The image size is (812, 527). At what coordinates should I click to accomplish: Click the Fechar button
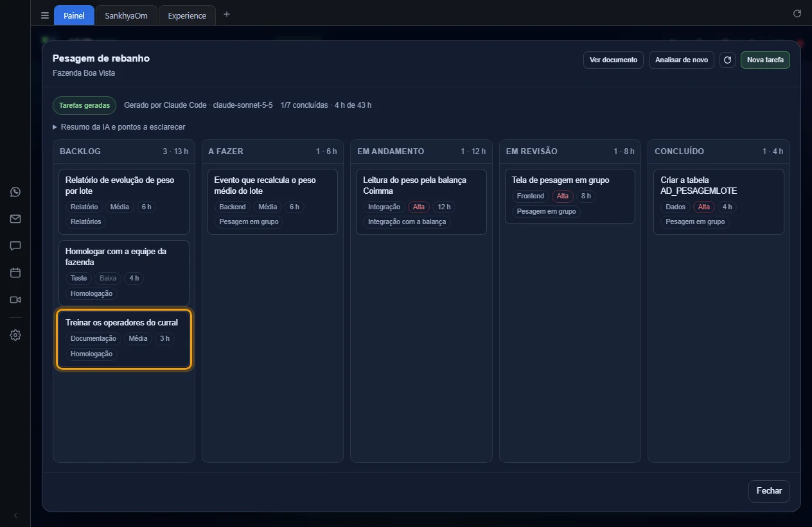769,491
